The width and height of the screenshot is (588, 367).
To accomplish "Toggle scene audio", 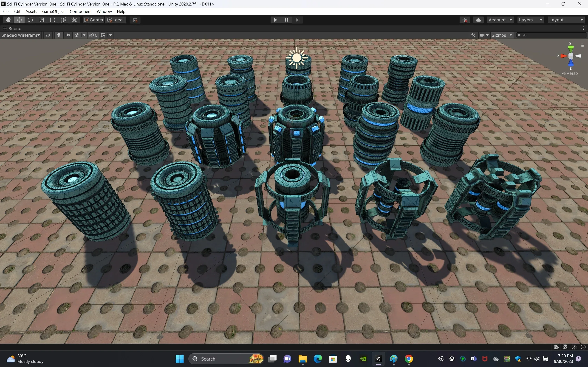I will pos(68,35).
